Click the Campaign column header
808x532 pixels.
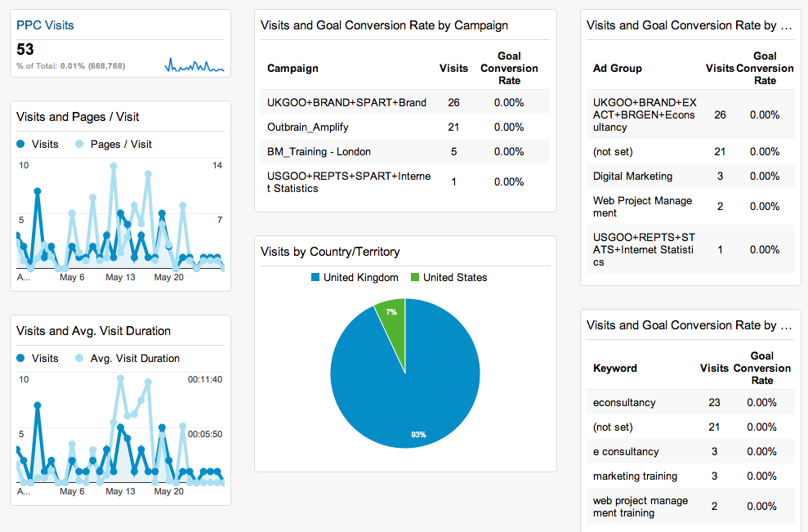292,69
